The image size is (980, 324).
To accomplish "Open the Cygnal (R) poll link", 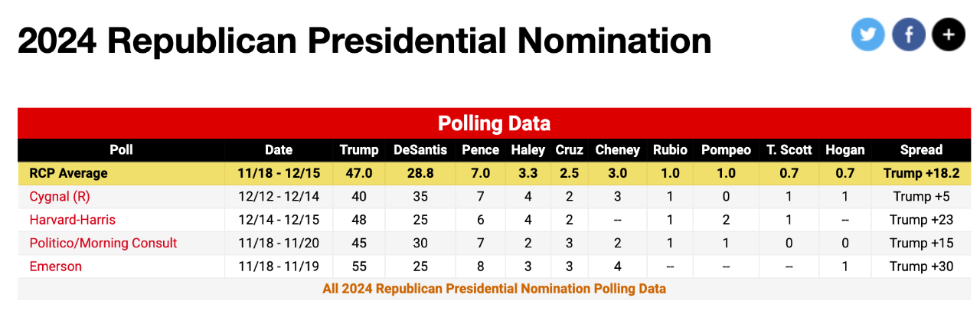I will (60, 196).
